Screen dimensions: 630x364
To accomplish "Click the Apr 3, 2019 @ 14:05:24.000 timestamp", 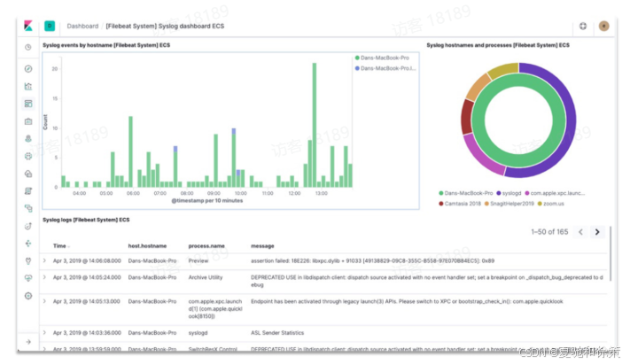I will pos(87,277).
